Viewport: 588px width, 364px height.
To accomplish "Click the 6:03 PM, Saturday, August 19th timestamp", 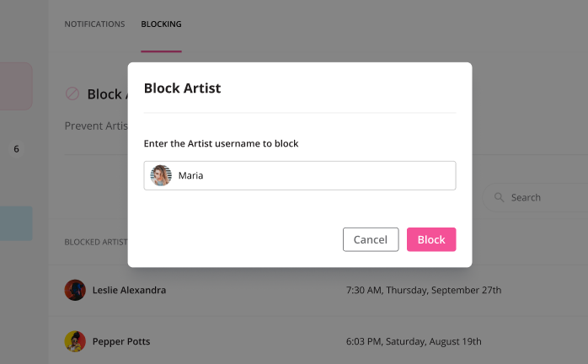I will [x=414, y=341].
